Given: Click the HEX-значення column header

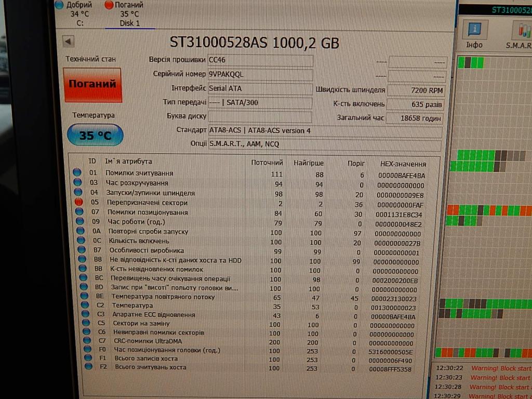Looking at the screenshot, I should [403, 163].
